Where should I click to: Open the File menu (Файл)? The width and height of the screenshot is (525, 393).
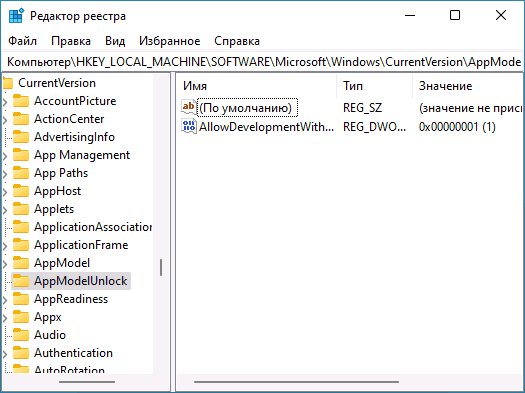tap(22, 41)
